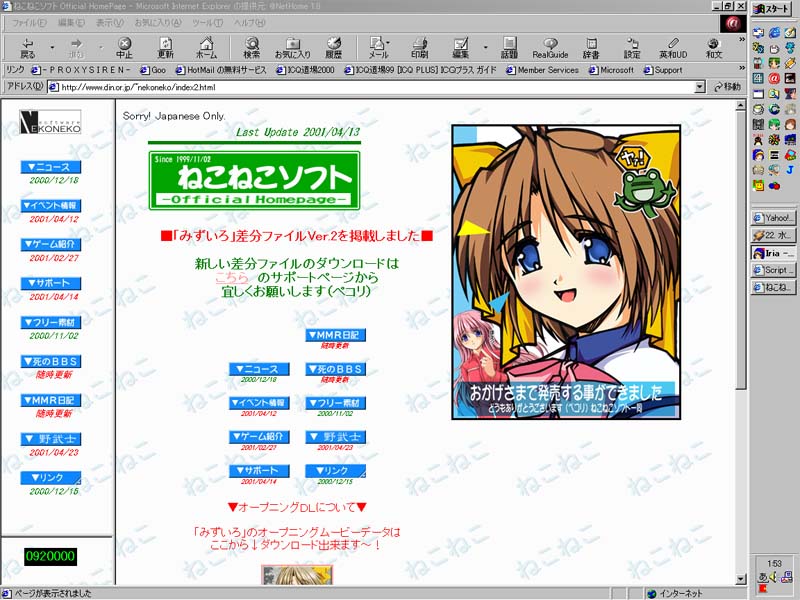
Task: Go to the home page via ホーム
Action: pyautogui.click(x=206, y=48)
